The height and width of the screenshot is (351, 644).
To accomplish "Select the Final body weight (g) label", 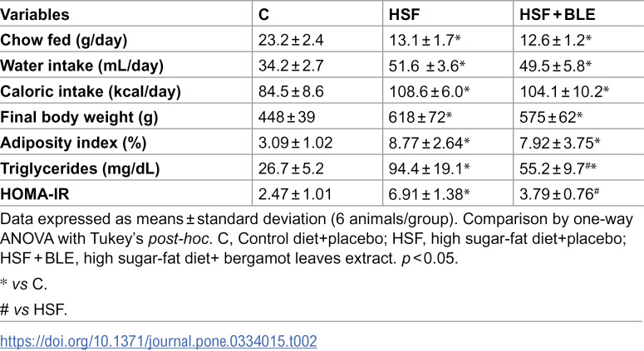I will pos(79,117).
